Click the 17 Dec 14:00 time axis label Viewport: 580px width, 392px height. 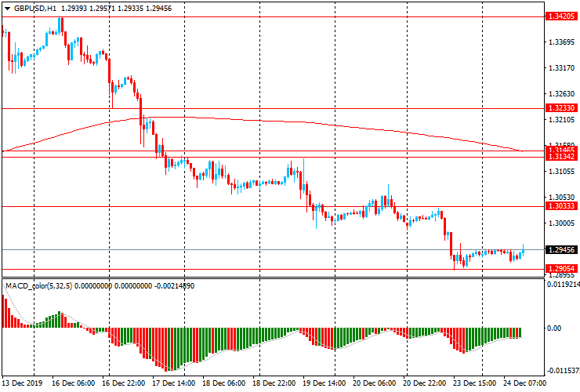tap(173, 383)
